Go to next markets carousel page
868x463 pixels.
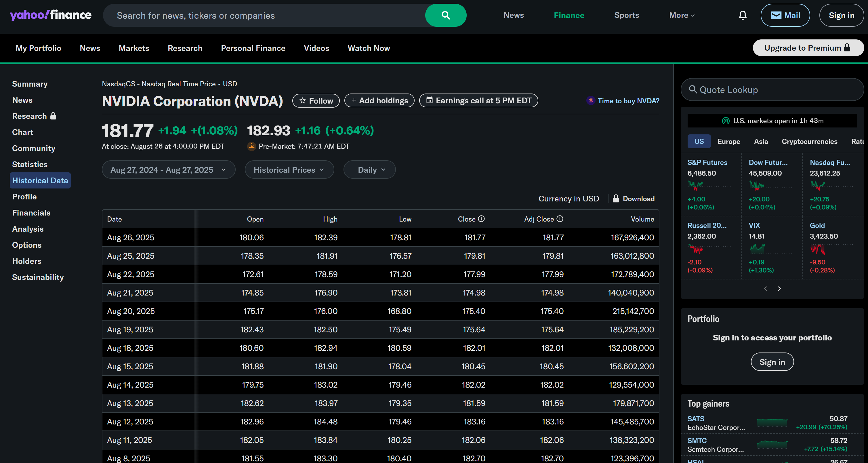point(779,288)
